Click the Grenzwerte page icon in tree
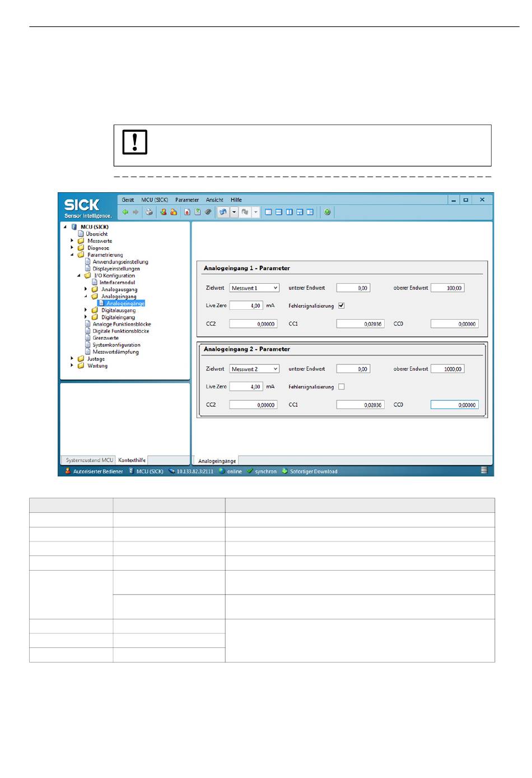 tap(88, 338)
